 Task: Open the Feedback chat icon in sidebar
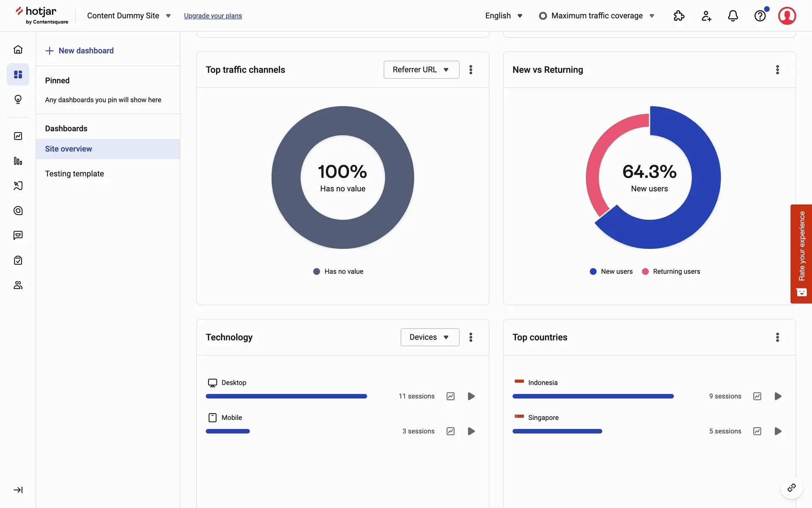click(x=18, y=235)
